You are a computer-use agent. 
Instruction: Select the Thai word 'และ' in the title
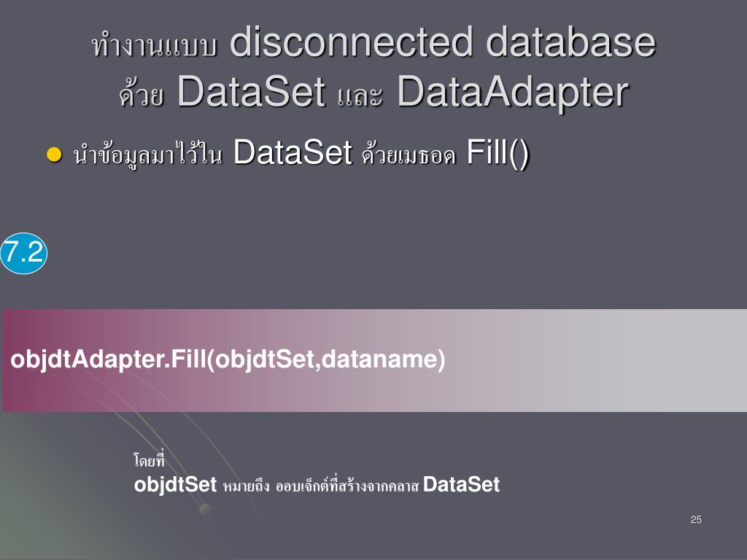pos(360,96)
